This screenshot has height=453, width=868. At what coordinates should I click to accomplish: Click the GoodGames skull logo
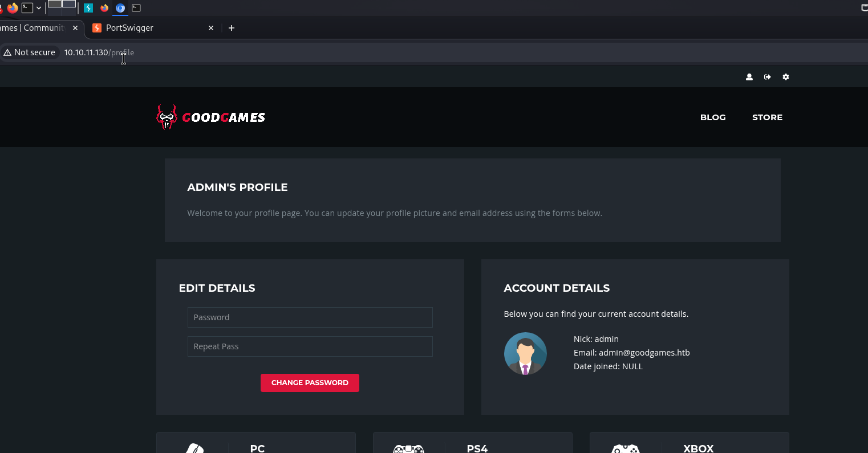point(167,117)
